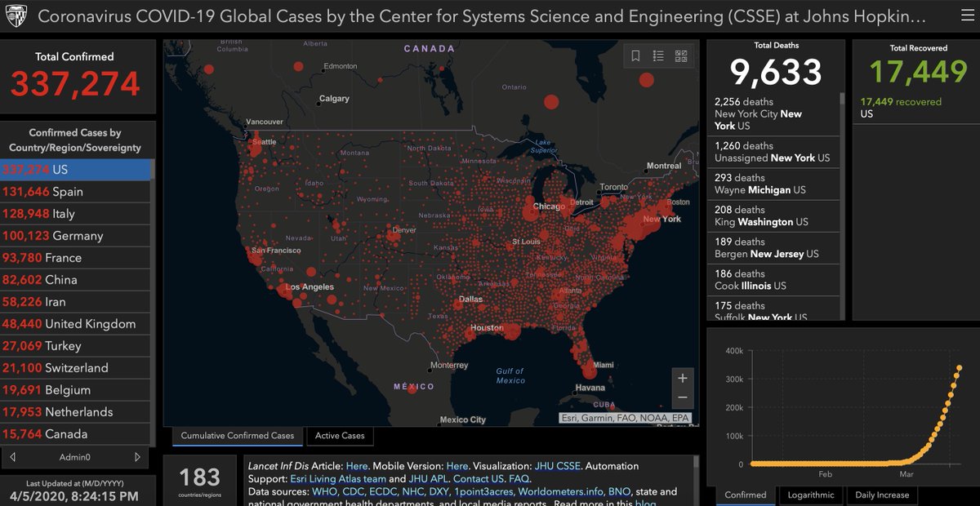Select Switzerland in the country list
This screenshot has width=980, height=506.
[75, 368]
